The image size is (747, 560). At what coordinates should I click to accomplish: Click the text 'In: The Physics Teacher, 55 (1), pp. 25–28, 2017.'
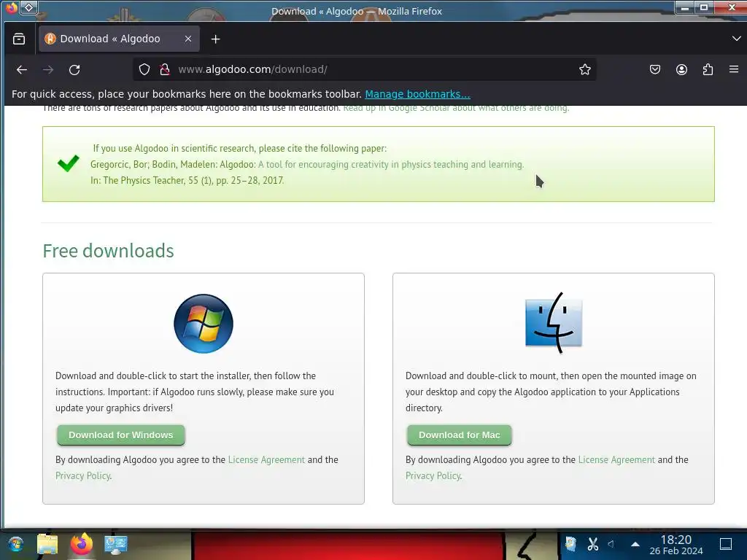tap(187, 181)
